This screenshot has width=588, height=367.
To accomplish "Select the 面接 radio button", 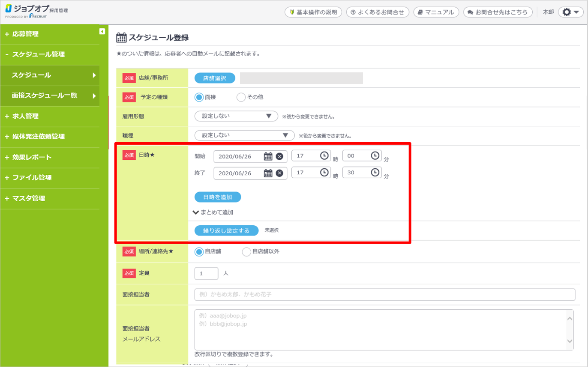I will pos(199,97).
